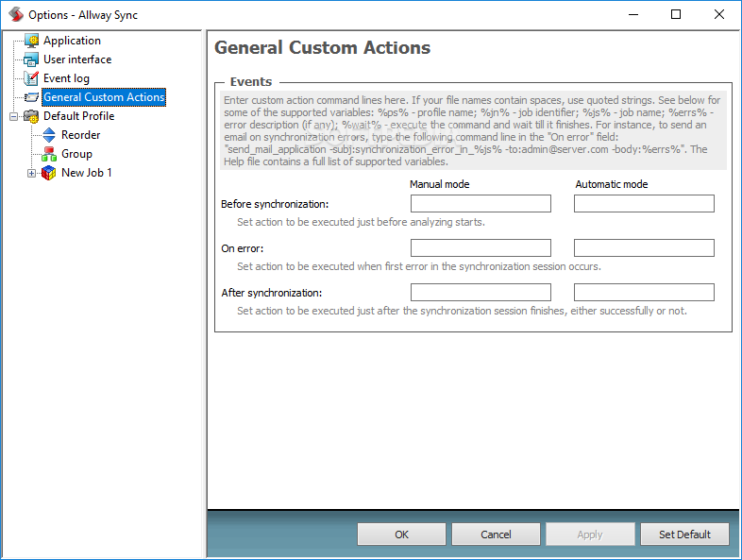Close the Options - Allway Sync window
Screen dimensions: 742x560
(x=718, y=15)
